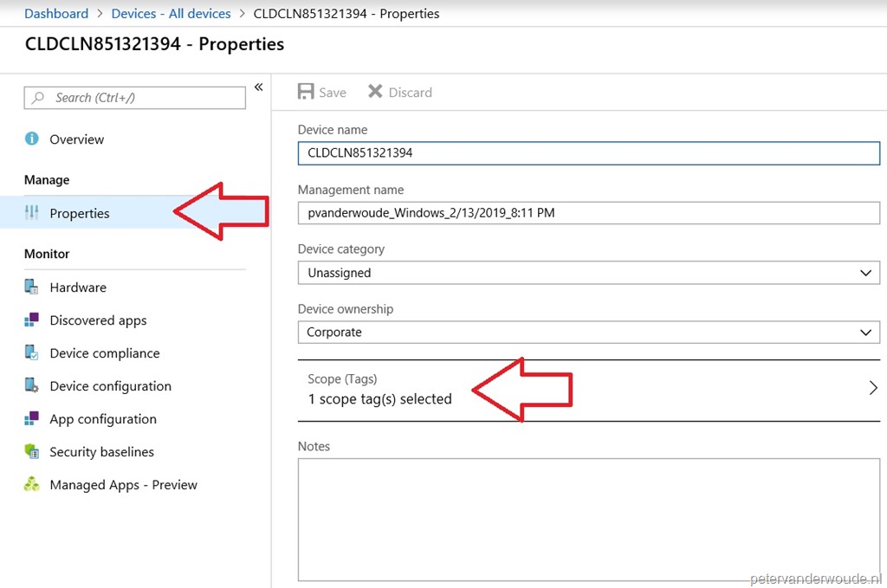The image size is (887, 588).
Task: Discard unsaved changes
Action: click(x=399, y=91)
